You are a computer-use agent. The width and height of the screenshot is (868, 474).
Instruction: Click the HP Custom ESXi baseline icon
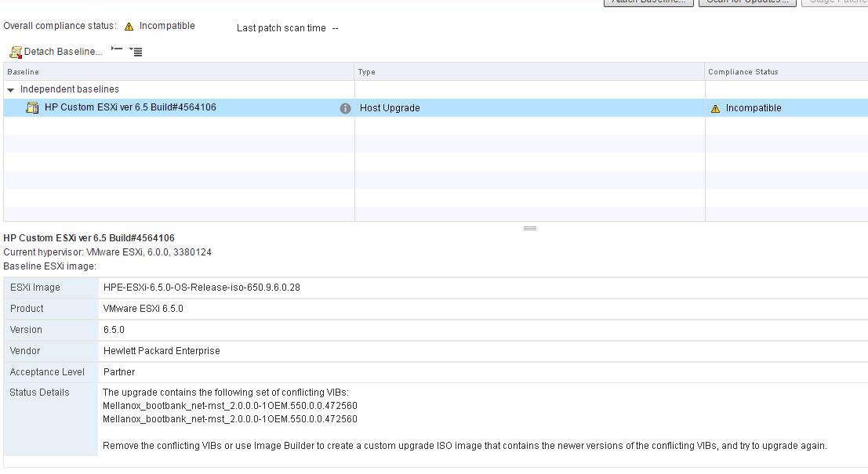[x=32, y=108]
